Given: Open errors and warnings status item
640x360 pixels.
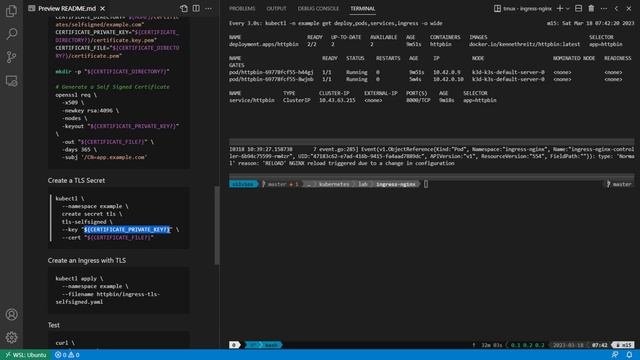Looking at the screenshot, I should 67,355.
